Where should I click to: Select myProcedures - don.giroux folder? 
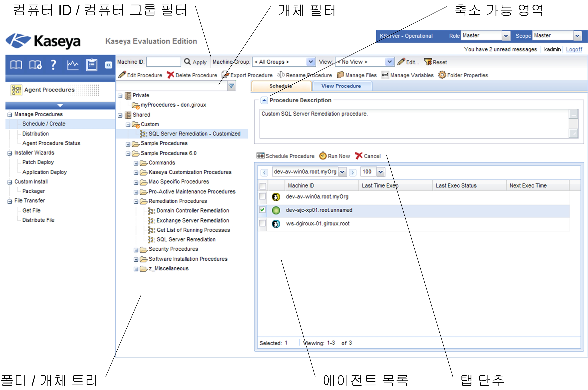[x=173, y=105]
